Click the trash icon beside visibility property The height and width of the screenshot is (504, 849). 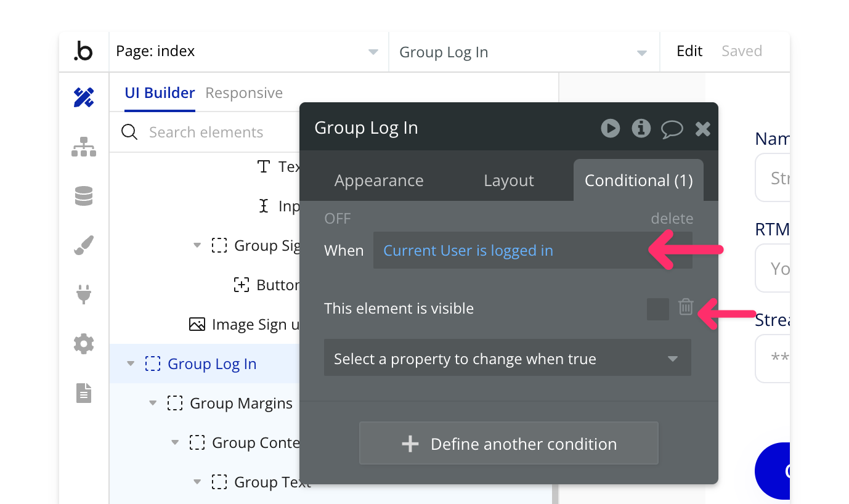686,307
